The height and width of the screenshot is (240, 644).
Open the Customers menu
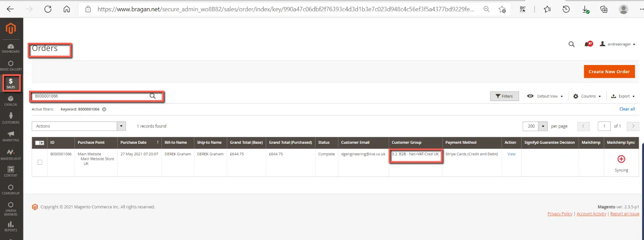[x=11, y=119]
